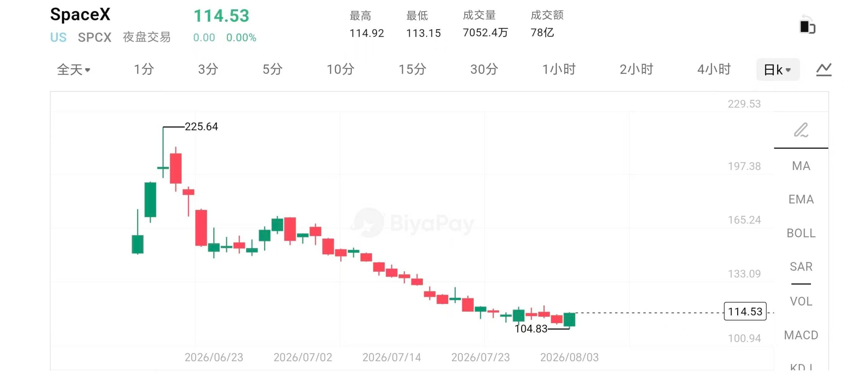Switch to line chart view icon
The width and height of the screenshot is (868, 392).
tap(824, 70)
